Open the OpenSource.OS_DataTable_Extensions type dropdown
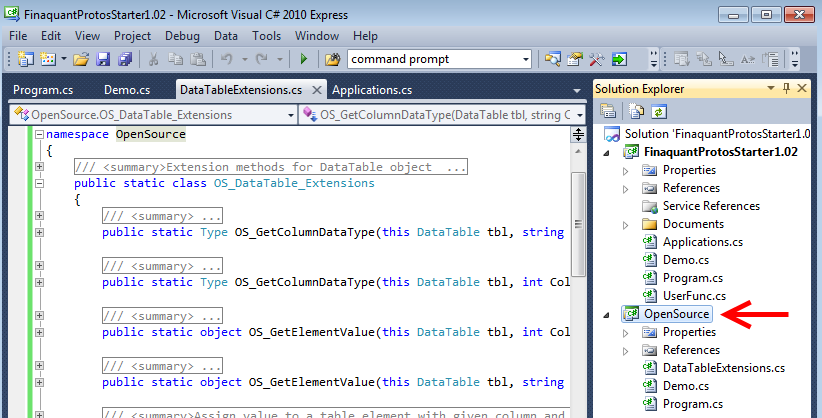The width and height of the screenshot is (822, 418). (153, 115)
